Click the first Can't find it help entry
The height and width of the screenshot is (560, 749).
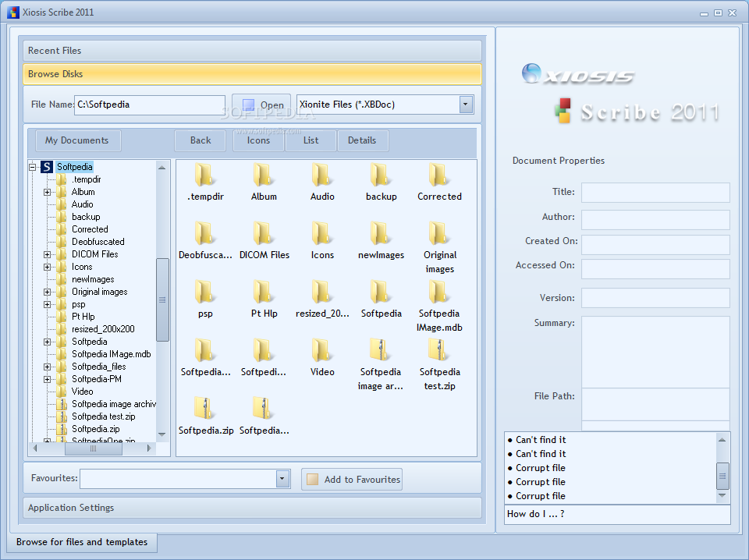541,440
